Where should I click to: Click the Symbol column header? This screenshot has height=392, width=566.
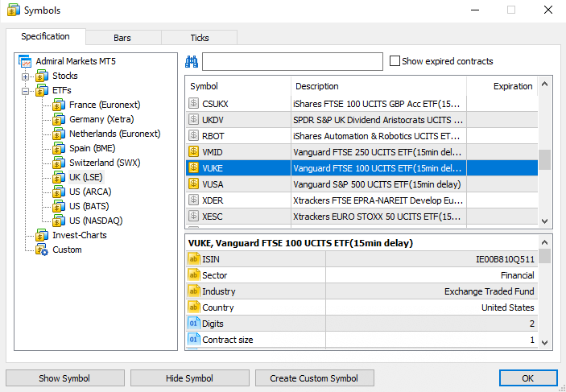(238, 86)
